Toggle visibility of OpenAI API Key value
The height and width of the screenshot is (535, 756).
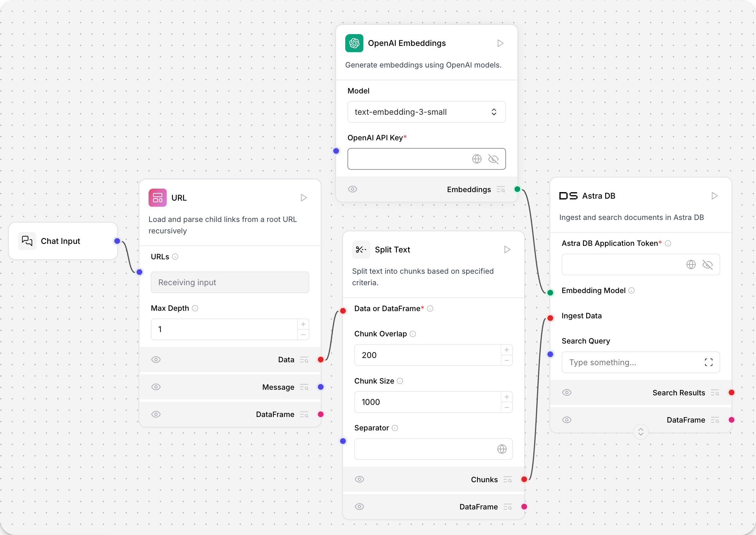(x=493, y=159)
